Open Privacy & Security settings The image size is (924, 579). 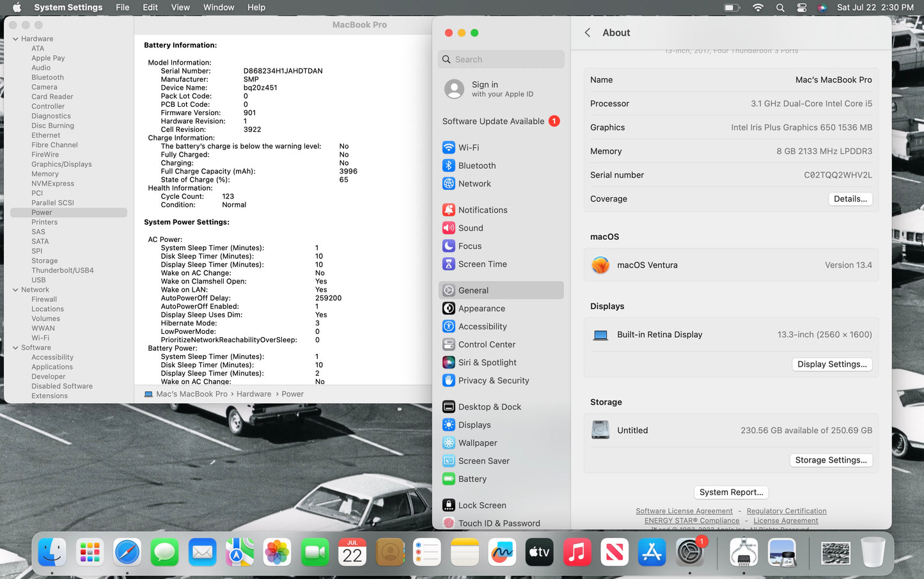click(x=493, y=380)
